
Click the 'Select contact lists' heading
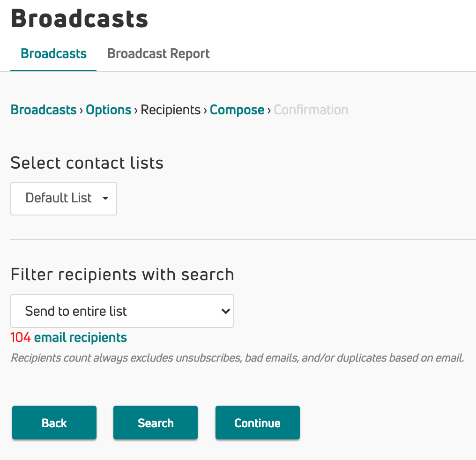[x=87, y=163]
